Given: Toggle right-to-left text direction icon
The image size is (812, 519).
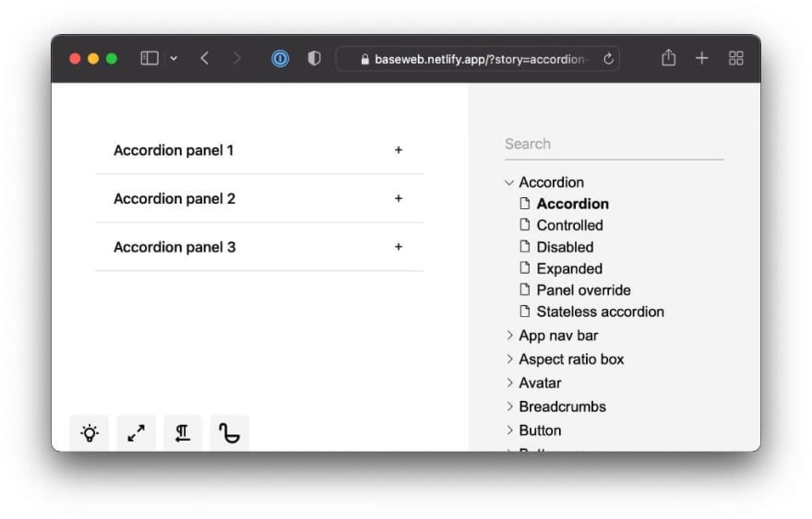Looking at the screenshot, I should click(183, 432).
